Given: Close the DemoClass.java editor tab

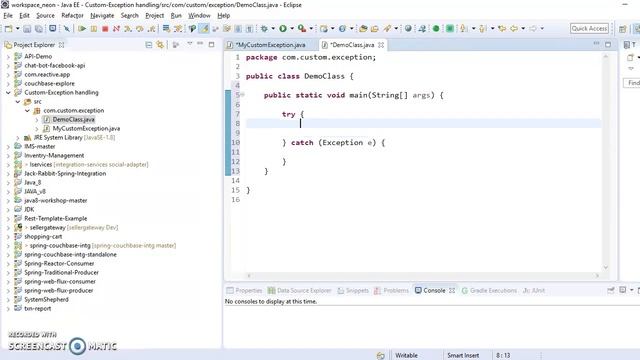Looking at the screenshot, I should (381, 45).
